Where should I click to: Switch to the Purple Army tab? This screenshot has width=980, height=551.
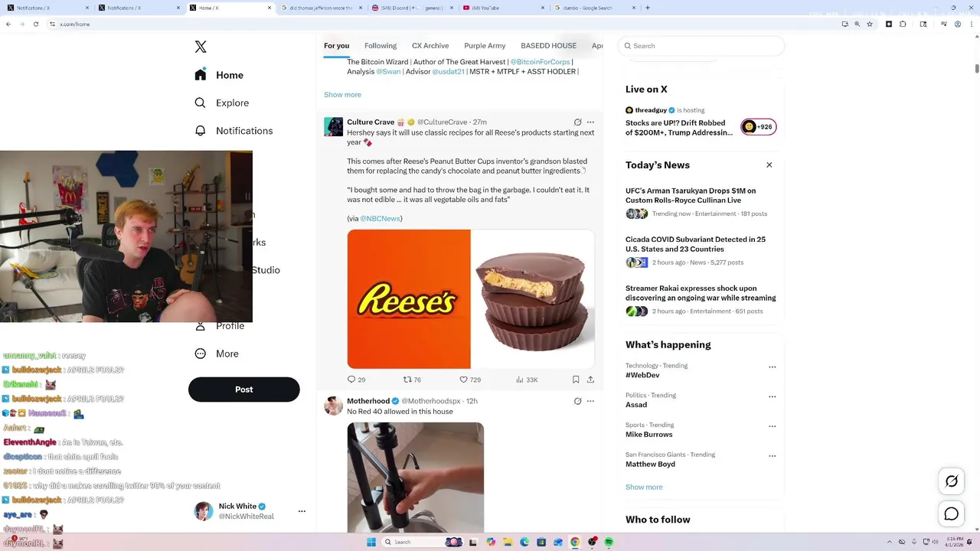tap(485, 46)
